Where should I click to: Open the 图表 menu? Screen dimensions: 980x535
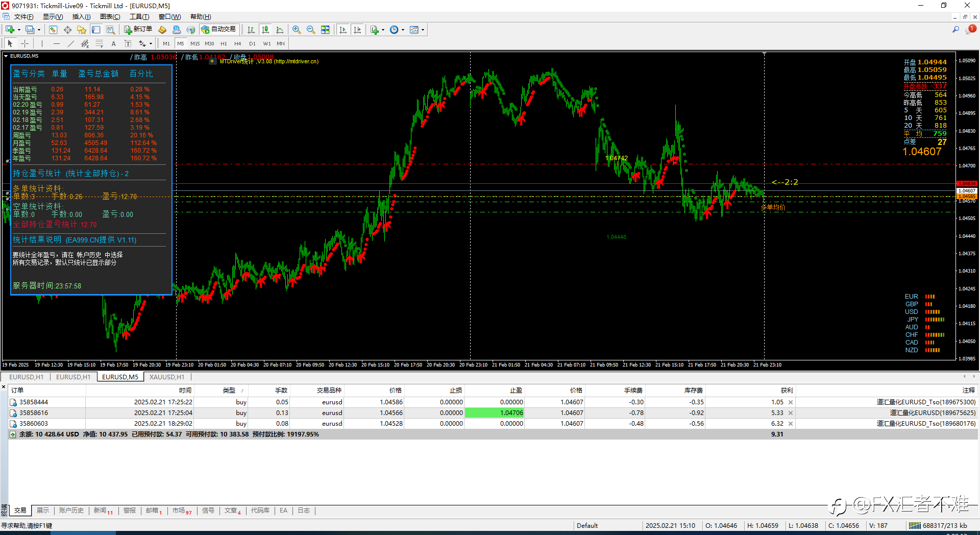pyautogui.click(x=110, y=17)
